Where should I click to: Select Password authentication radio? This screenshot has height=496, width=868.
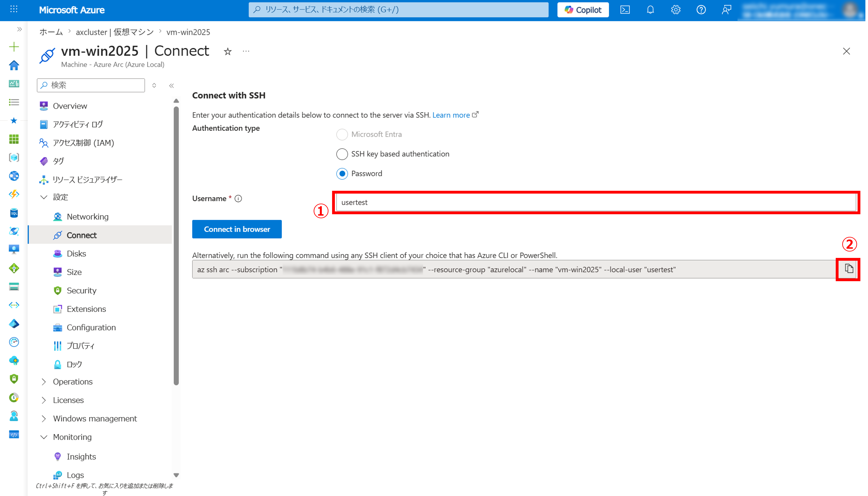point(342,174)
